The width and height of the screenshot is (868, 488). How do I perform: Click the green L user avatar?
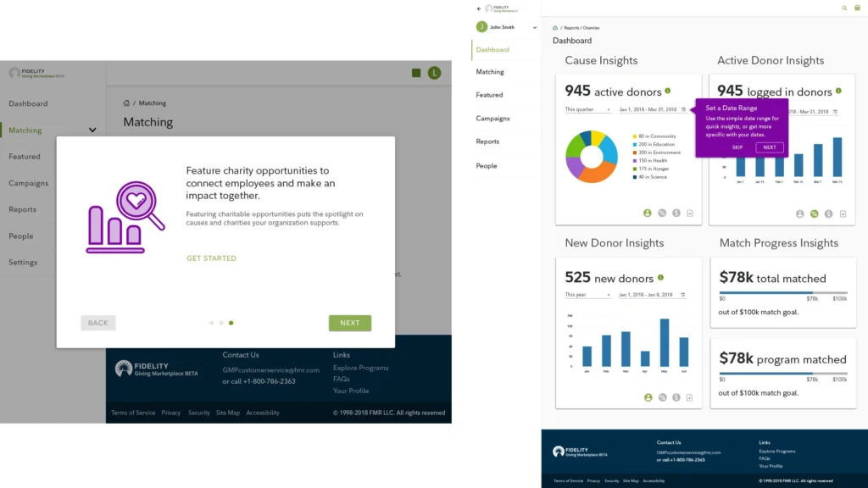click(434, 73)
